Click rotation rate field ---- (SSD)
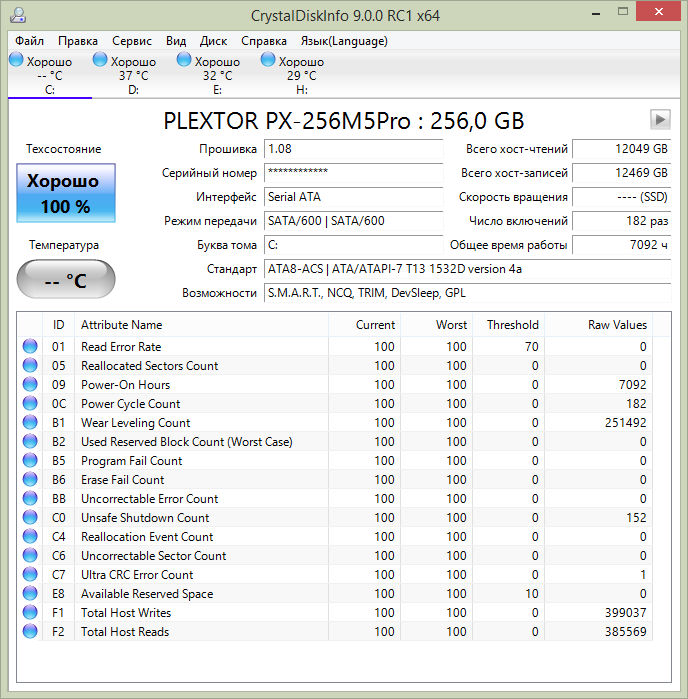 [x=622, y=197]
